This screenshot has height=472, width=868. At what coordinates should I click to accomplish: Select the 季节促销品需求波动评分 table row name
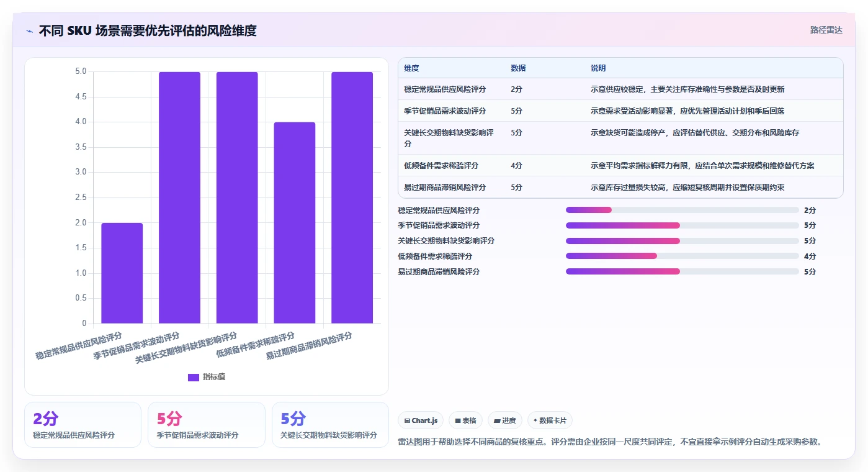click(445, 111)
